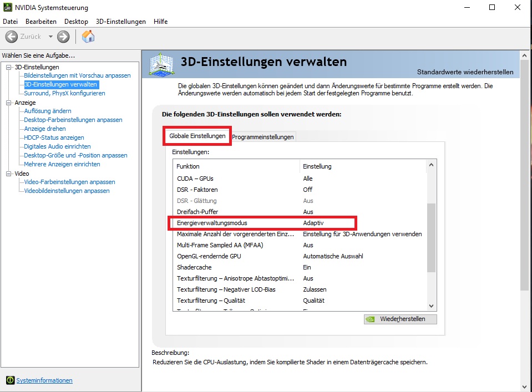Screen dimensions: 532x392
Task: Open the back history dropdown arrow
Action: tap(50, 37)
